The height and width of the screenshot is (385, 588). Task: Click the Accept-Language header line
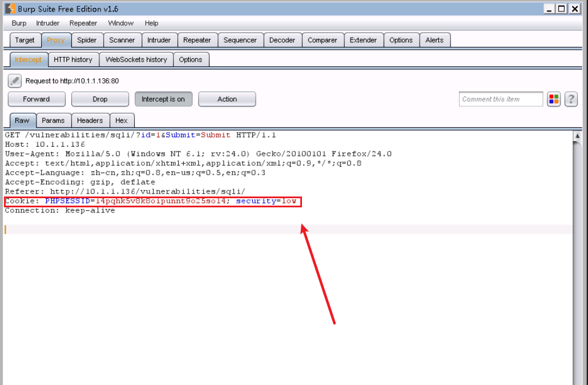tap(135, 173)
